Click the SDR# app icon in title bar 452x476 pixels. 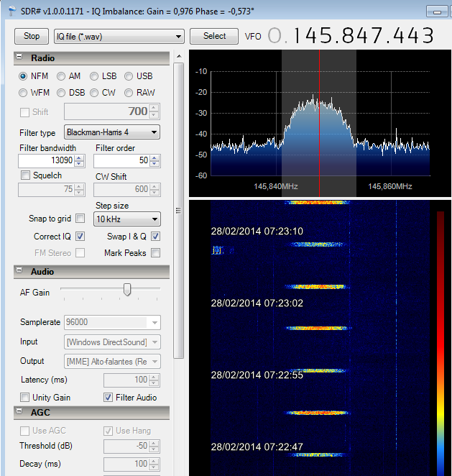(12, 12)
